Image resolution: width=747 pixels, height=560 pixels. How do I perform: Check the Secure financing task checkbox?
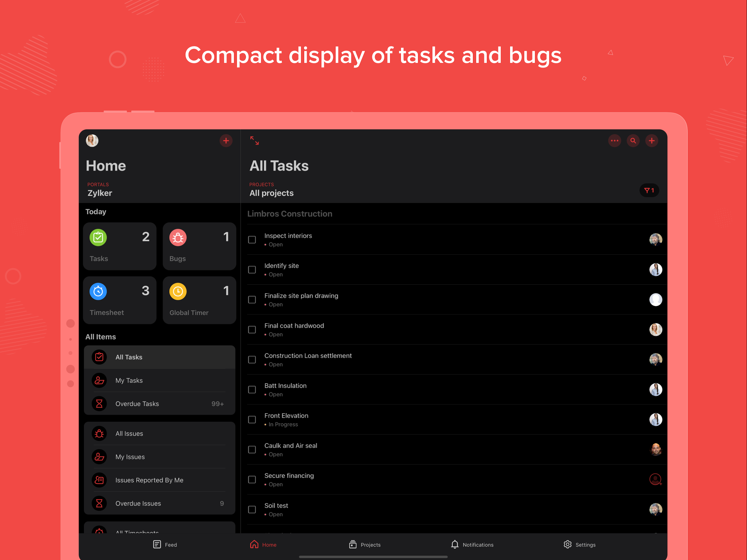click(x=252, y=480)
